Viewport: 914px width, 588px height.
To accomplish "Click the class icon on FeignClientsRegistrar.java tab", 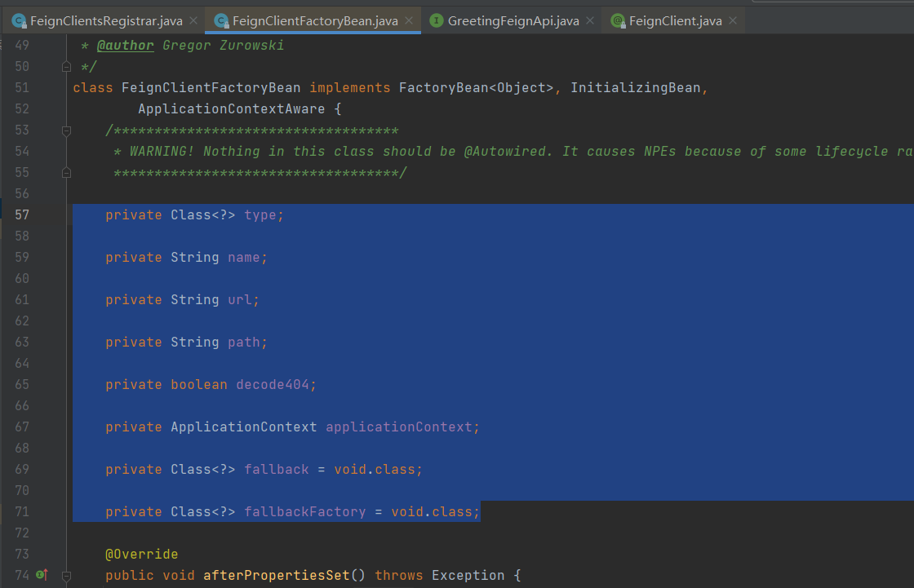I will tap(20, 21).
